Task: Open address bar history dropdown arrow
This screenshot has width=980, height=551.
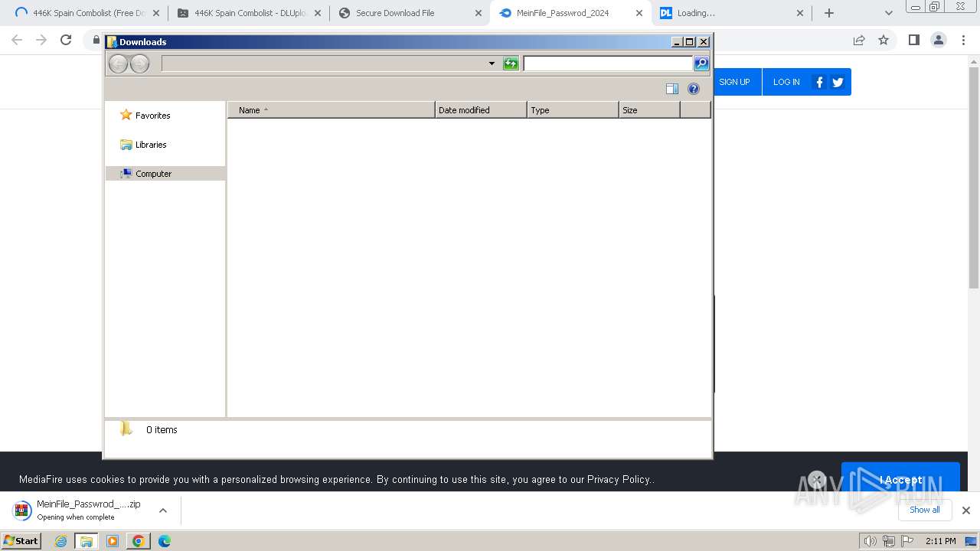Action: (492, 64)
